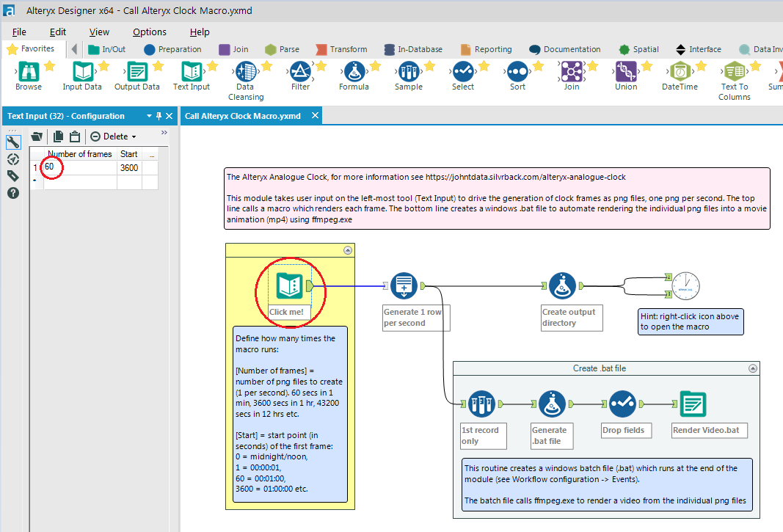This screenshot has width=783, height=532.
Task: Toggle the favorite star beside Input Data
Action: [x=104, y=65]
